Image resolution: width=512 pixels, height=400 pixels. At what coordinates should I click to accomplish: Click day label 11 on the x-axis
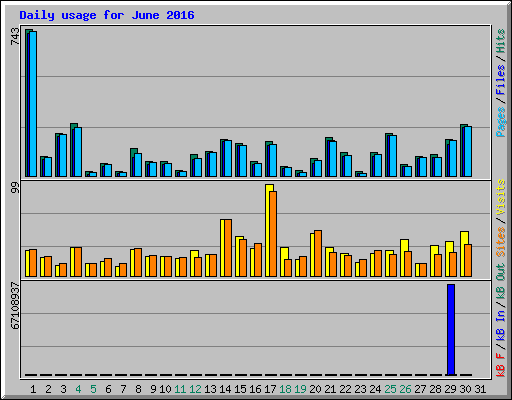[180, 389]
